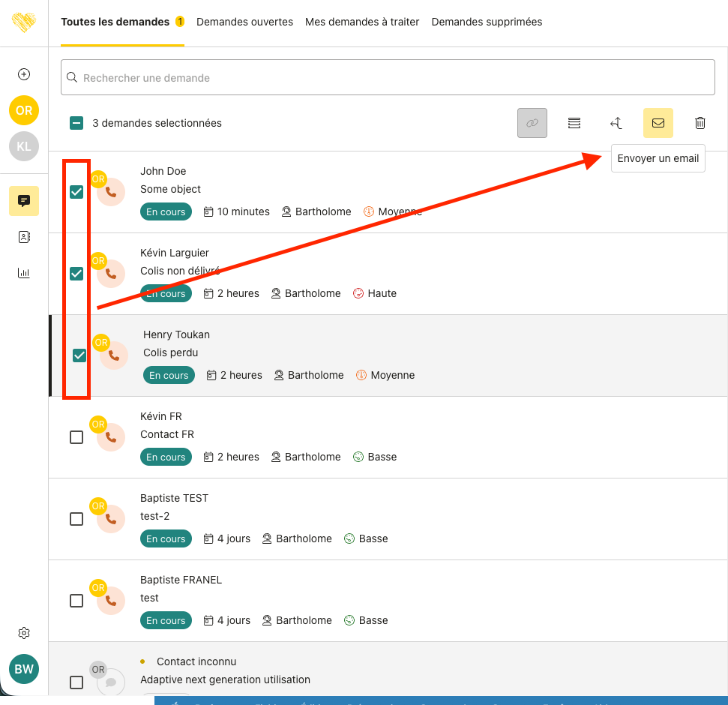Screen dimensions: 728x705
Task: Select the chat messages icon in sidebar
Action: (24, 201)
